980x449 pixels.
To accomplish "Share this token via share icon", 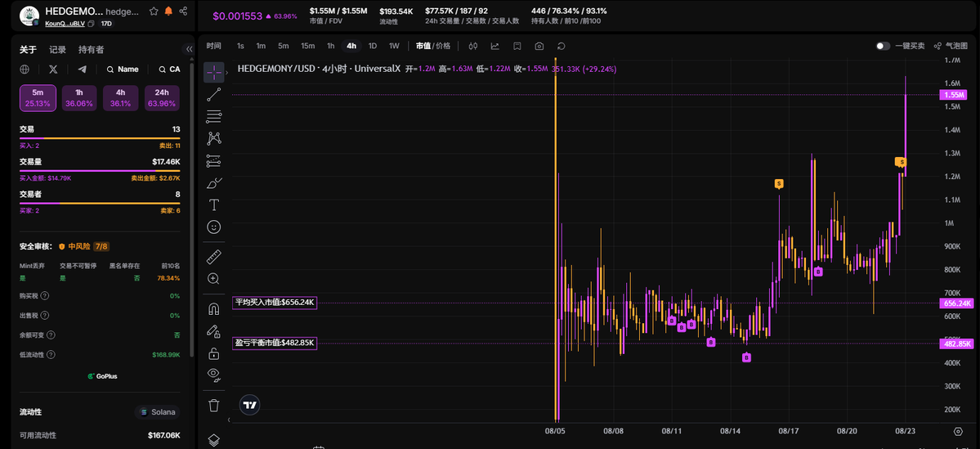I will coord(183,11).
